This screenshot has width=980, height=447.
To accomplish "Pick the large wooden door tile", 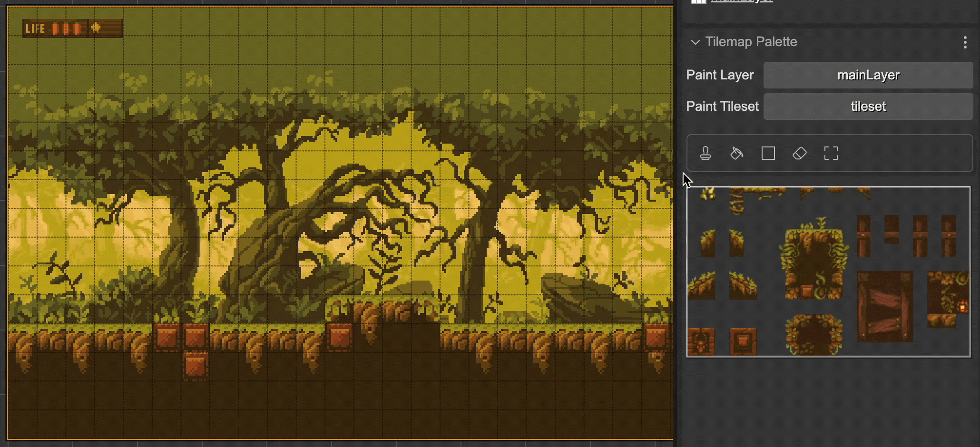I will 884,306.
